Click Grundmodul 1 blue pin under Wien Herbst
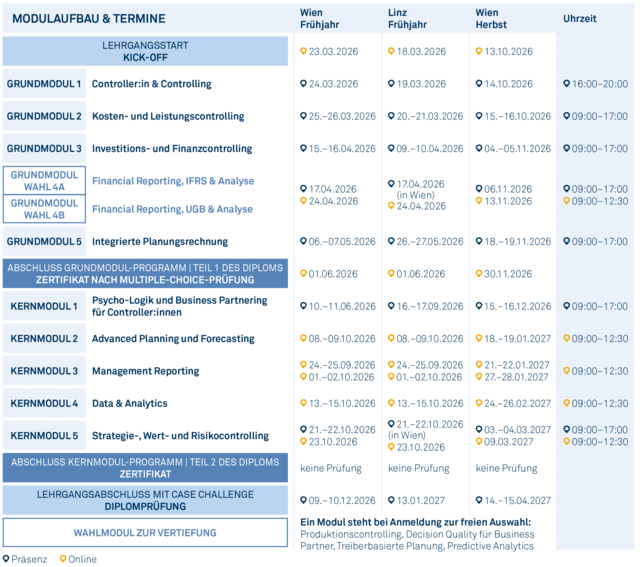Viewport: 640px width, 567px height. [478, 84]
